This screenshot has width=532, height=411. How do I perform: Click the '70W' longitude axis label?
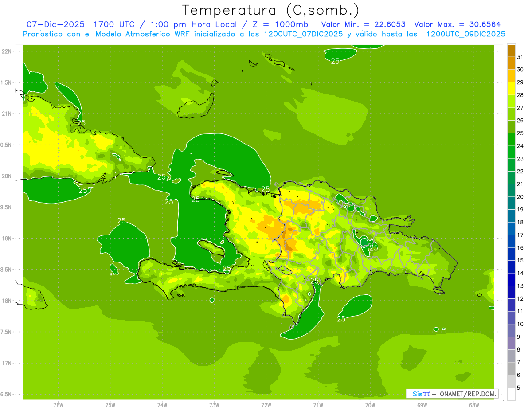tap(370, 405)
